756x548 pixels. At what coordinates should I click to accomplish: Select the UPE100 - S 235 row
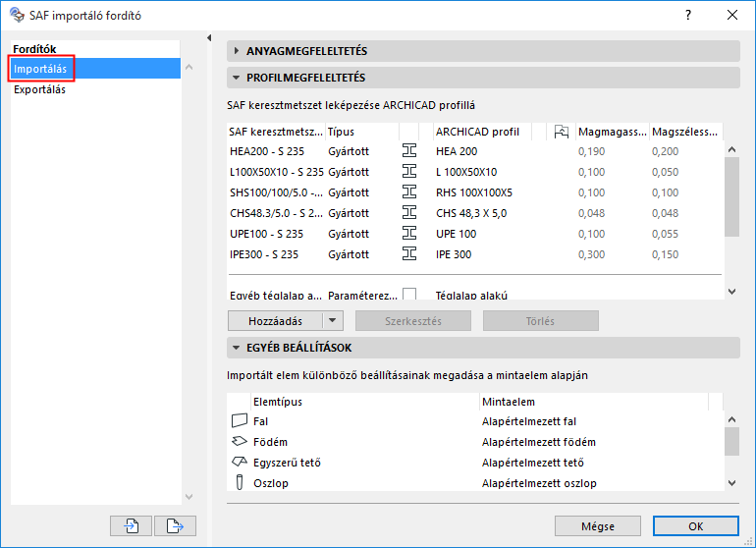(475, 234)
